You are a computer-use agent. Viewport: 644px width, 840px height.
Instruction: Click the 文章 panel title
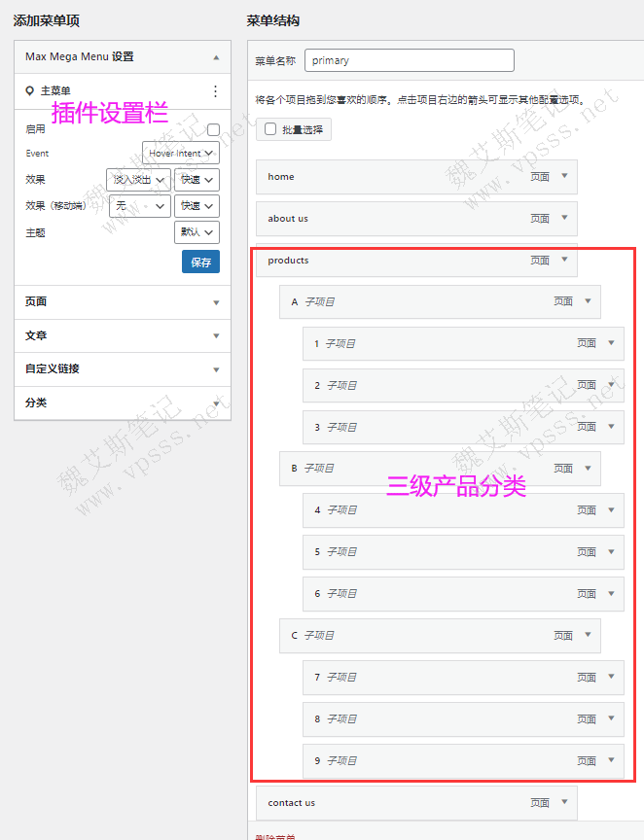[36, 335]
